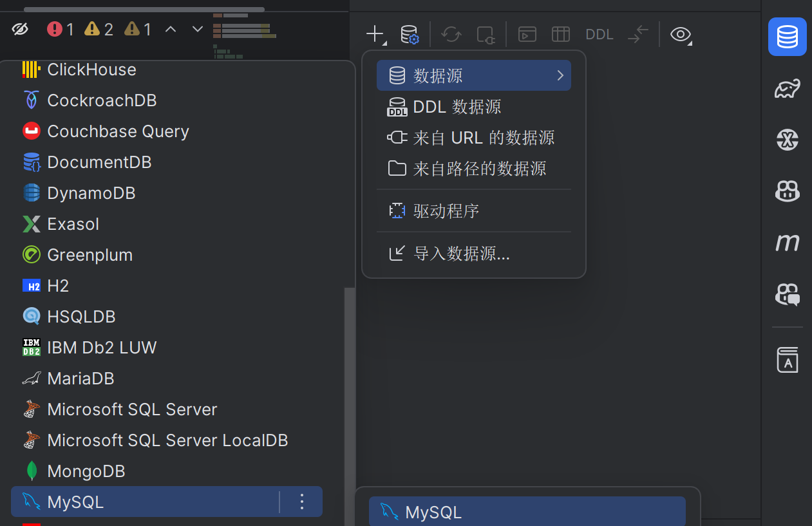Select 数据源 menu item
812x526 pixels.
click(473, 76)
